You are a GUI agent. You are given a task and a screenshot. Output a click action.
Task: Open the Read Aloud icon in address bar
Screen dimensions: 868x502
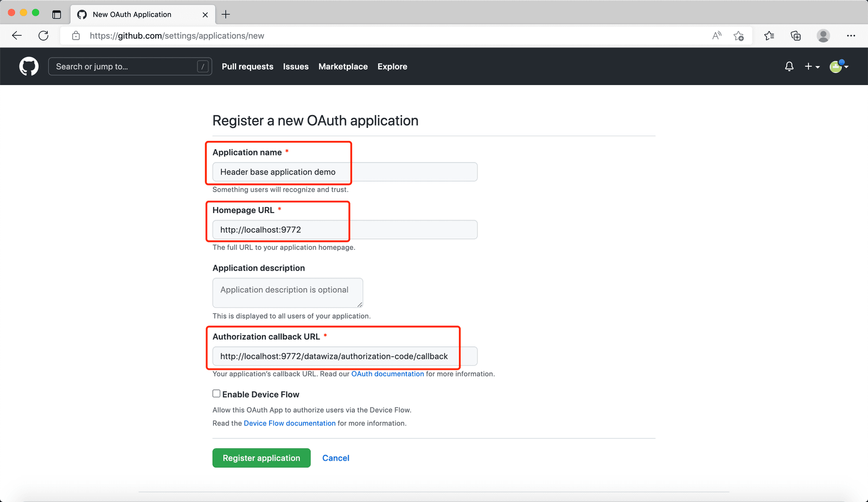[x=717, y=36]
